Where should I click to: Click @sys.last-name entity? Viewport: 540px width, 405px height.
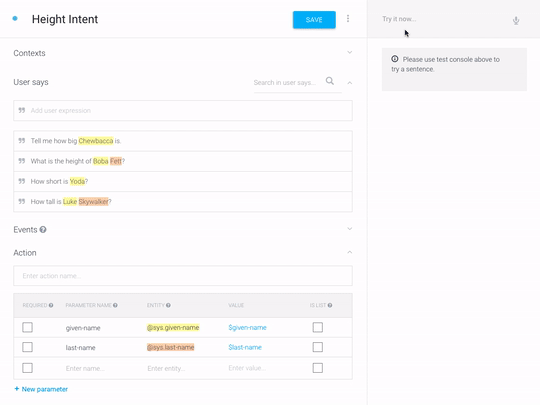point(170,347)
